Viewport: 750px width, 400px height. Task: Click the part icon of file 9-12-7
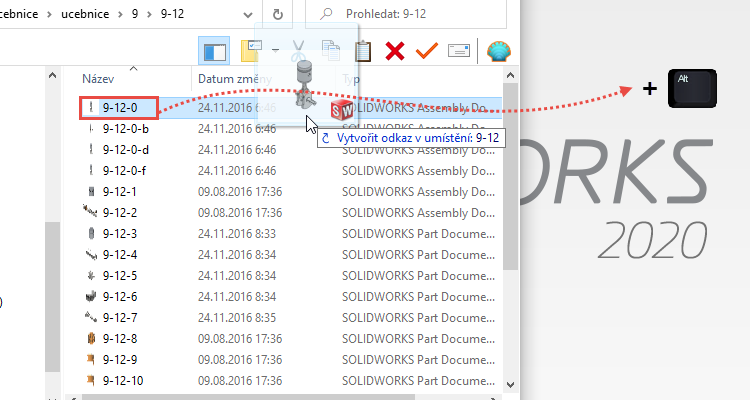91,317
